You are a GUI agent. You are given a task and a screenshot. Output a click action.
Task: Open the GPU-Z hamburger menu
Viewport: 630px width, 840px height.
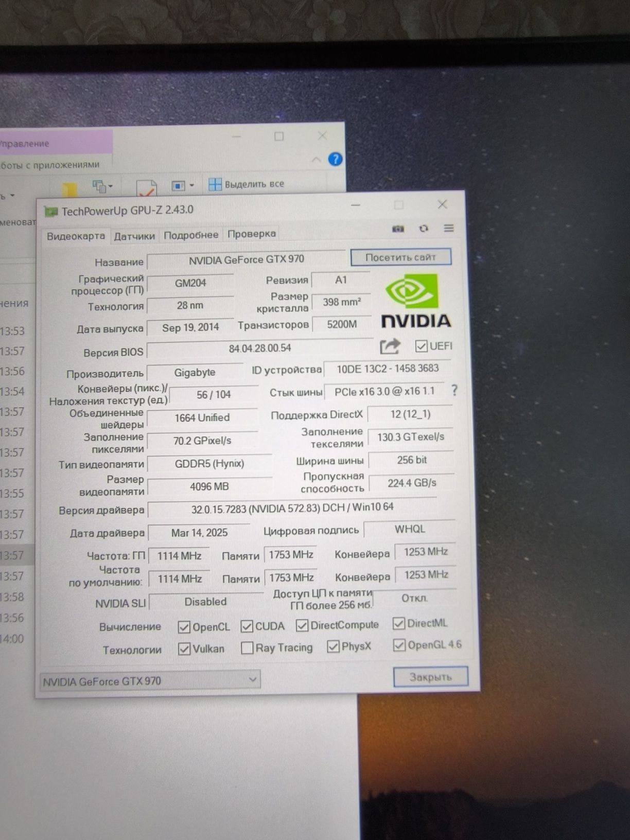coord(449,227)
